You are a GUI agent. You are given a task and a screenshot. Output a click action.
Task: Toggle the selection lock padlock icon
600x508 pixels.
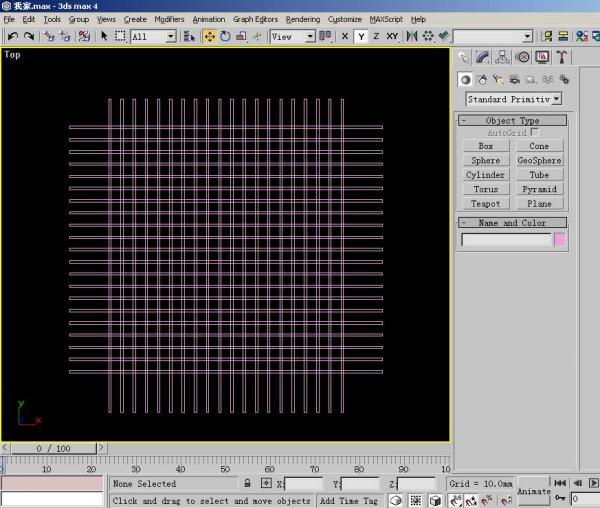coord(248,483)
